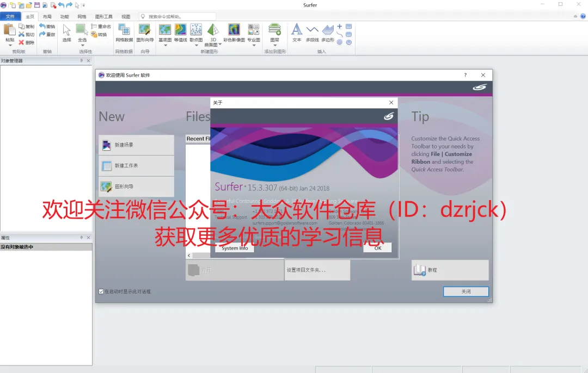
Task: Expand the Paste (粘贴) dropdown arrow
Action: pos(10,45)
